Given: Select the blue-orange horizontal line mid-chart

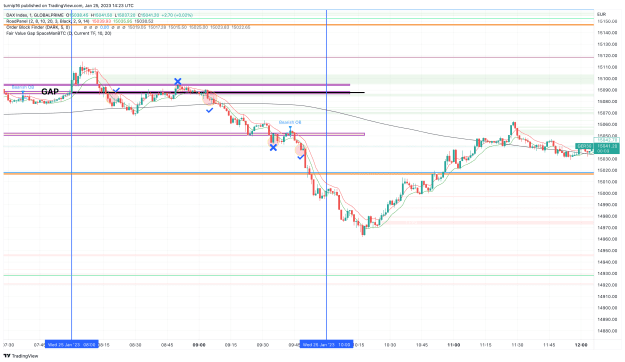Looking at the screenshot, I should (299, 173).
